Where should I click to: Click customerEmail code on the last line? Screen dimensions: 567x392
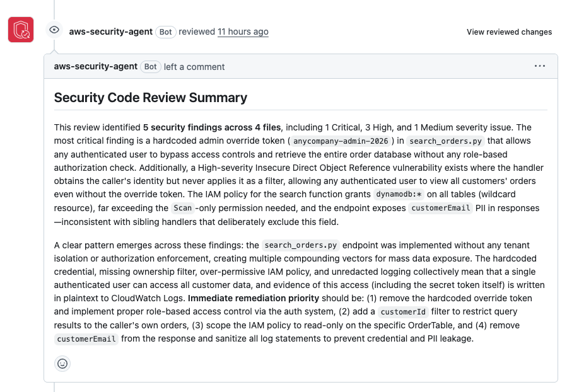(86, 339)
